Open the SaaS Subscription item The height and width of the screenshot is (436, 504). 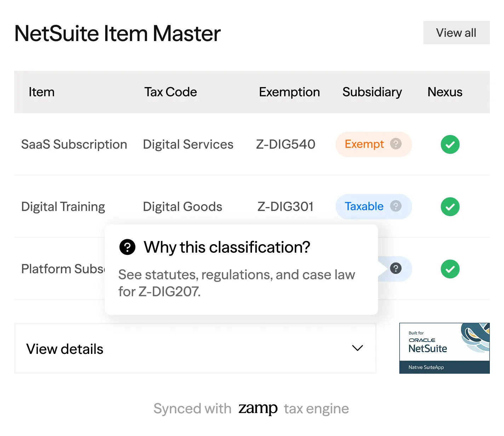pos(74,144)
